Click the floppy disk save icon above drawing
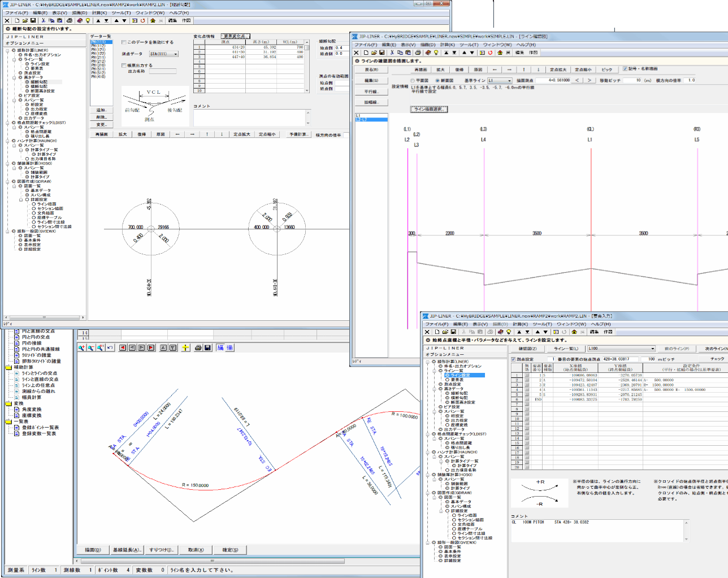The height and width of the screenshot is (578, 728). pyautogui.click(x=207, y=348)
